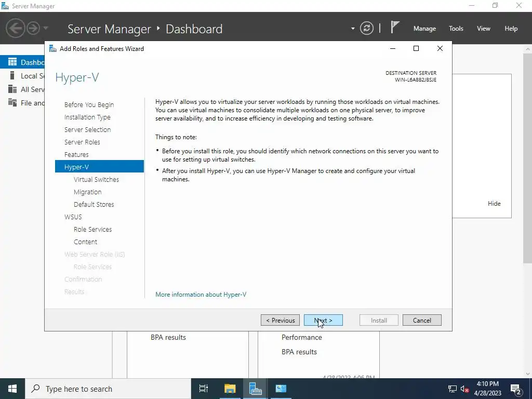Click muted speaker icon in tray

465,389
